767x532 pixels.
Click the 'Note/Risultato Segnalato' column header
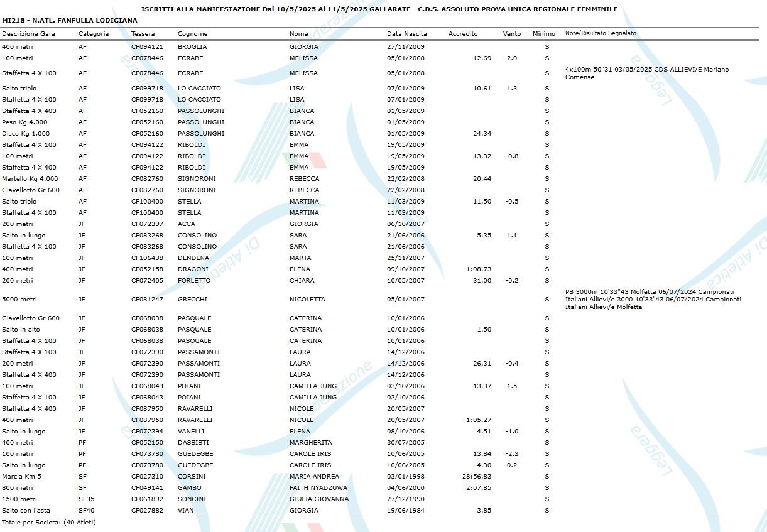coord(601,33)
